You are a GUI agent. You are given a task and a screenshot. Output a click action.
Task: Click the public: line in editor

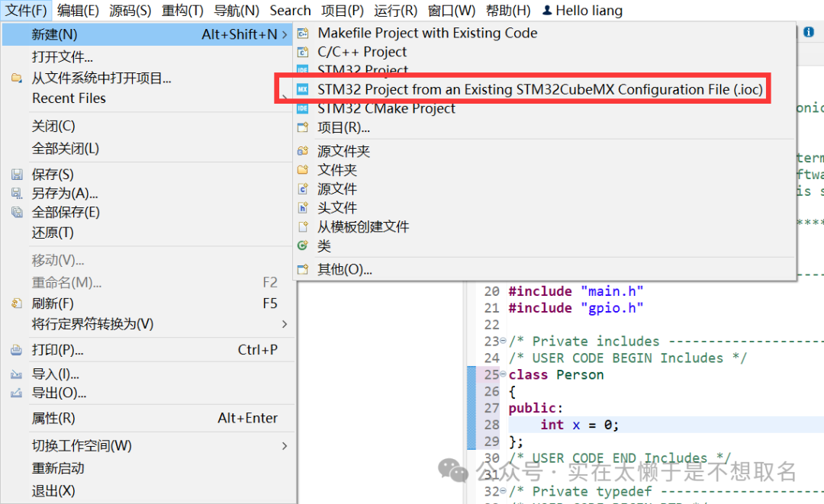coord(536,408)
